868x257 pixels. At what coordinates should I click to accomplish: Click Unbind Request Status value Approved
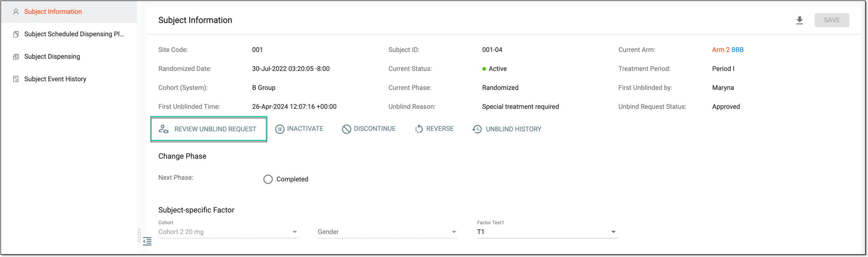tap(726, 107)
